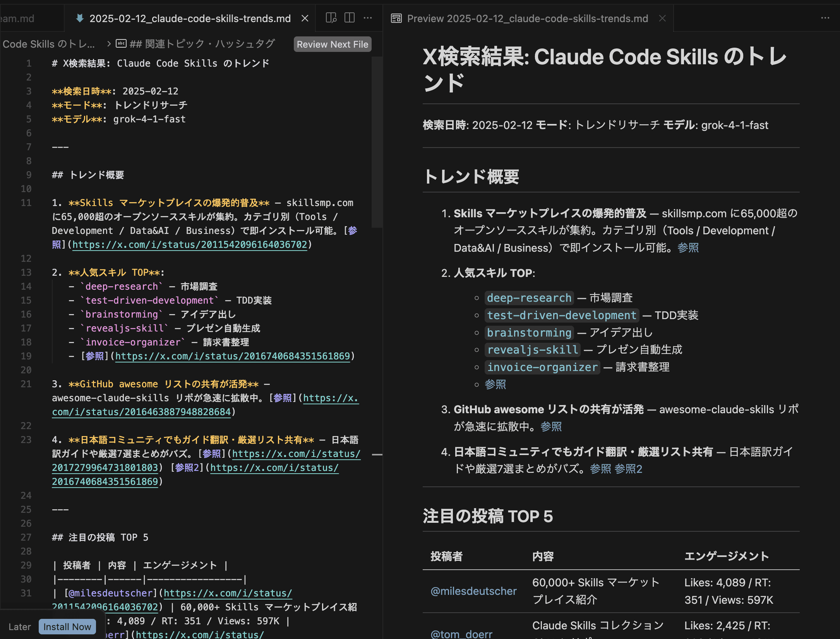Click the download arrow icon on the file tab
Image resolution: width=840 pixels, height=639 pixels.
click(80, 18)
